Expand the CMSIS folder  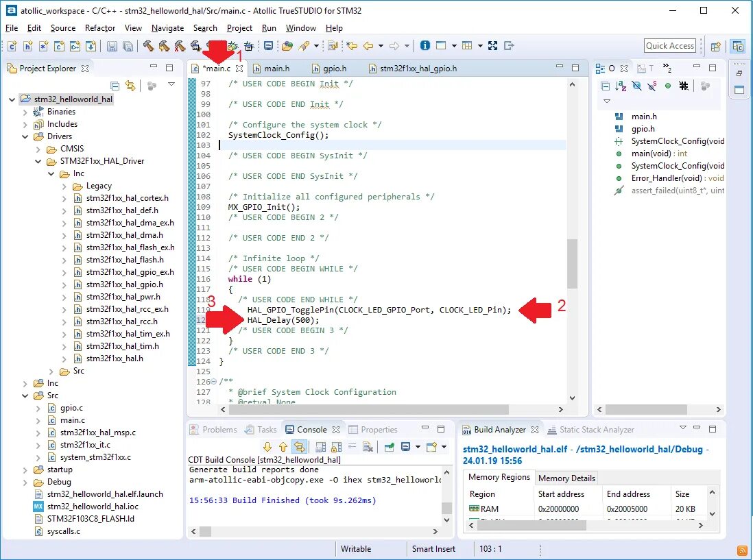click(38, 149)
